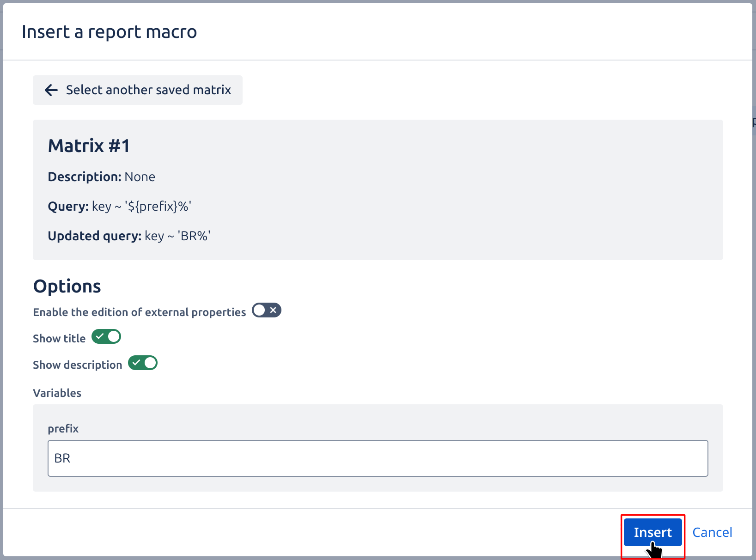Click the Insert a report macro title
756x560 pixels.
109,31
